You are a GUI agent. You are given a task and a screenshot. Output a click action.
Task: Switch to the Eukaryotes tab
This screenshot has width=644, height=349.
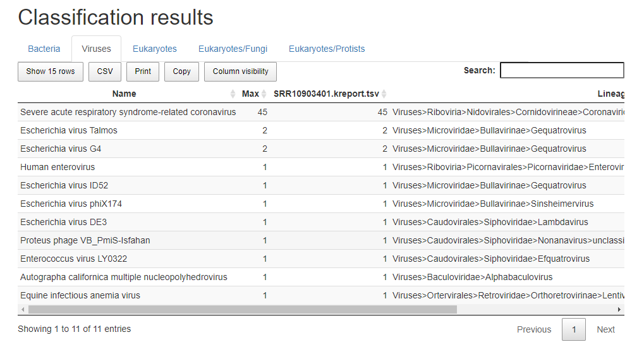154,49
